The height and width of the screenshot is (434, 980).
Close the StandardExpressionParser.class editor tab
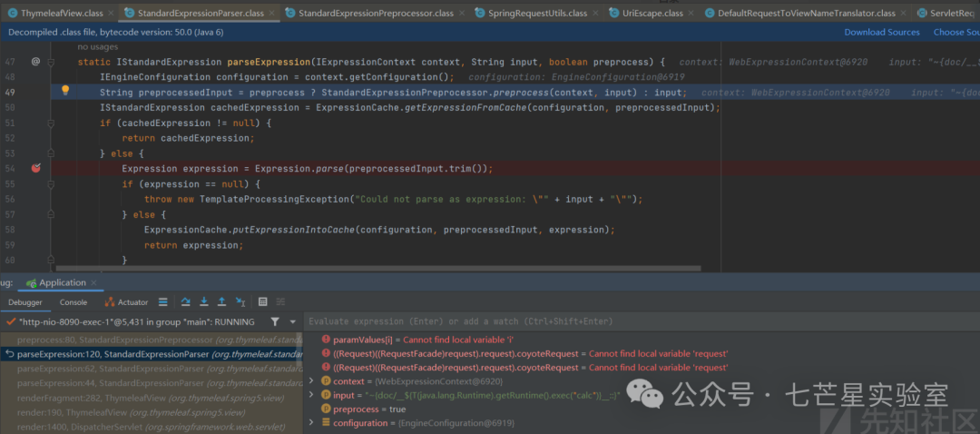point(272,13)
